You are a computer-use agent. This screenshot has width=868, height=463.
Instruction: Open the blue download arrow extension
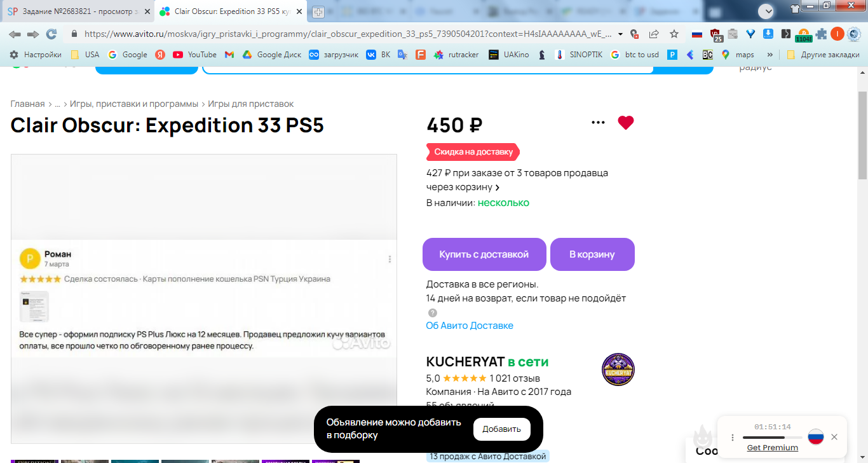(768, 34)
